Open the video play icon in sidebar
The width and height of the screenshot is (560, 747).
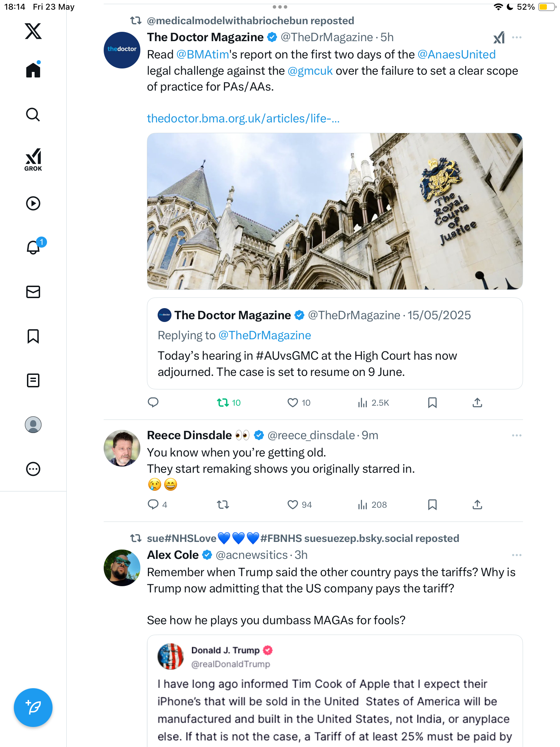(x=33, y=203)
